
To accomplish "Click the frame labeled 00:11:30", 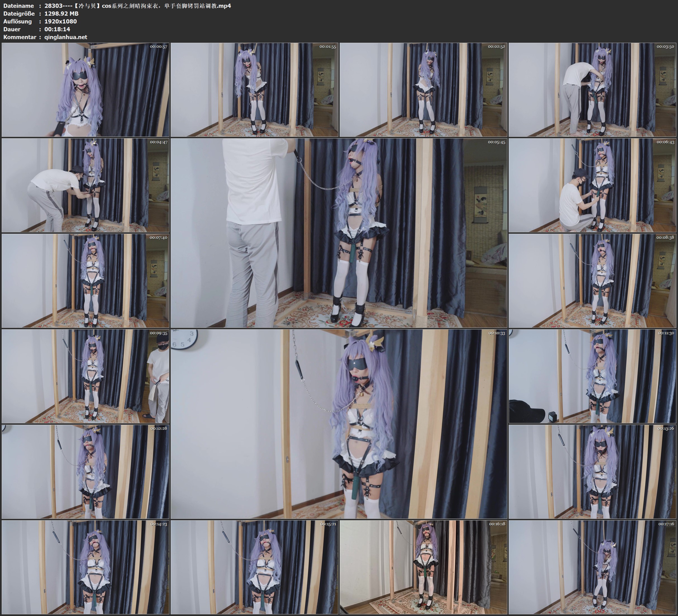I will pyautogui.click(x=593, y=376).
